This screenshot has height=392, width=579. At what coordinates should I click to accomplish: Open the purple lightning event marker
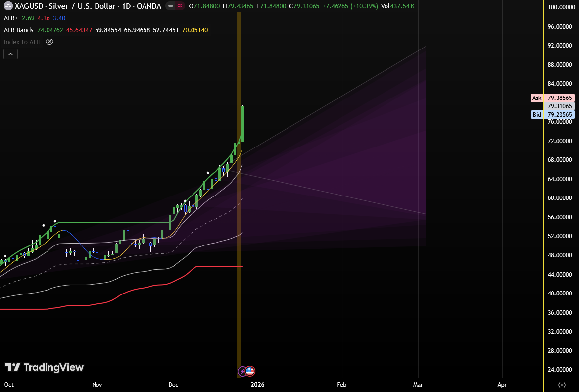pyautogui.click(x=242, y=371)
